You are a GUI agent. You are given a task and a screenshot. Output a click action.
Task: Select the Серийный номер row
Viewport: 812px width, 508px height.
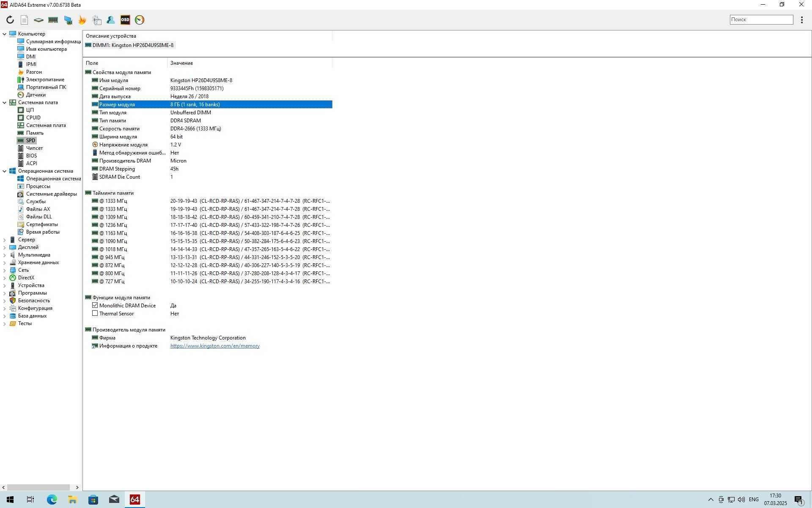tap(211, 88)
